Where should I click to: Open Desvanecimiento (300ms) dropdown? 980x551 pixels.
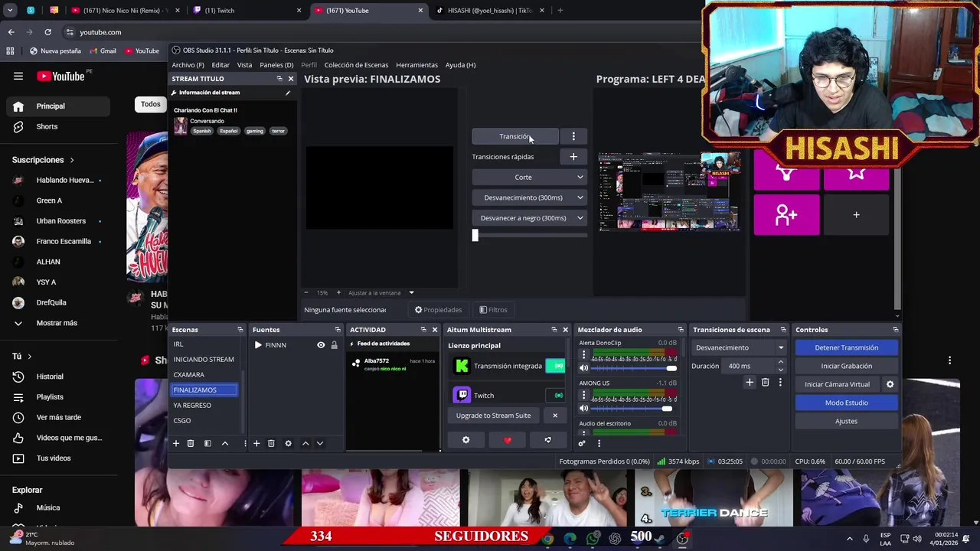529,197
